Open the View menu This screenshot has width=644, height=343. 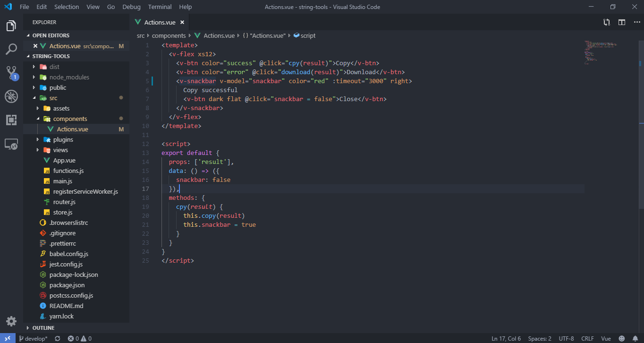93,7
